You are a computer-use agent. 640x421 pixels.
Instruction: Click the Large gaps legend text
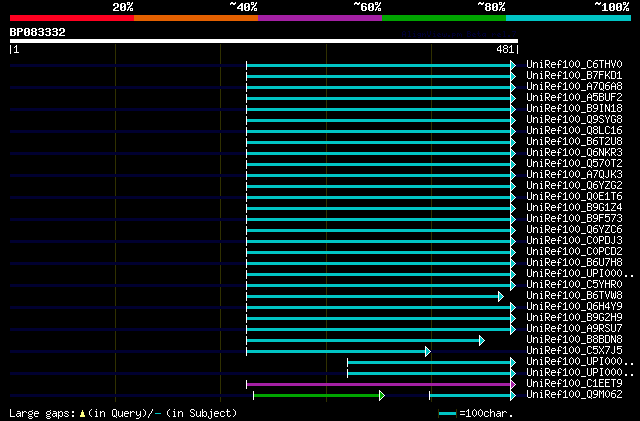pos(42,413)
